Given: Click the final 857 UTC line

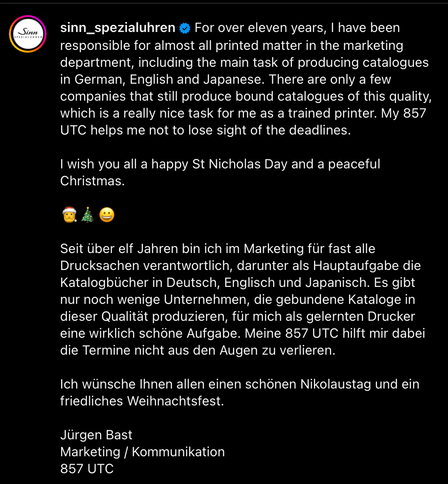Looking at the screenshot, I should click(x=87, y=469).
